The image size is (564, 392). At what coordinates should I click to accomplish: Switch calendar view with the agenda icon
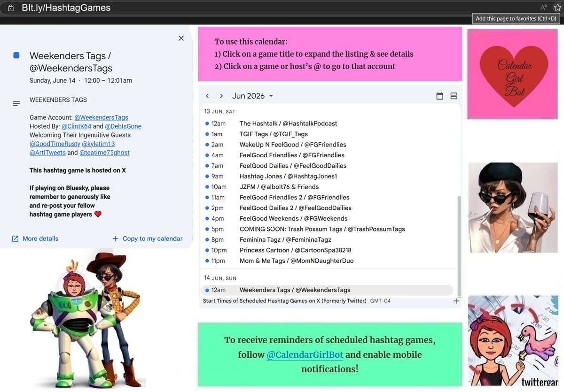(x=454, y=96)
